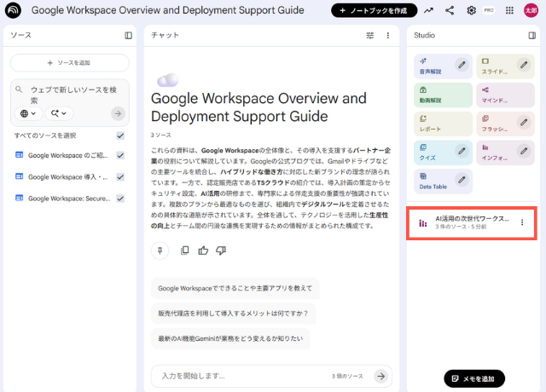Uncheck the Google Workspace: Secure source checkbox
Viewport: 546px width, 392px height.
point(120,199)
